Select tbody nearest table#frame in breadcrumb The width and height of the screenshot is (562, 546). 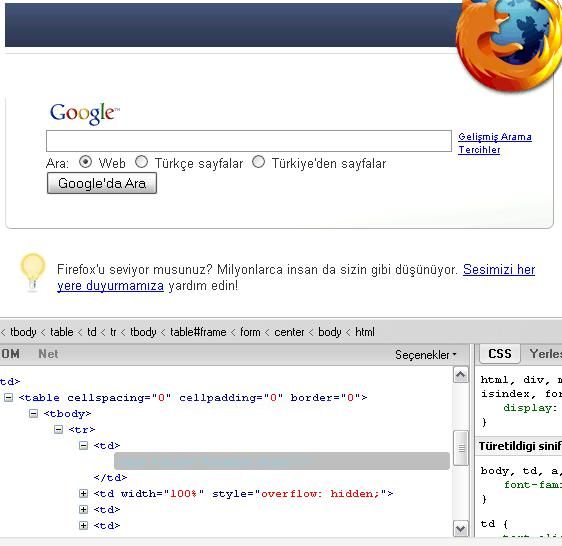(143, 332)
